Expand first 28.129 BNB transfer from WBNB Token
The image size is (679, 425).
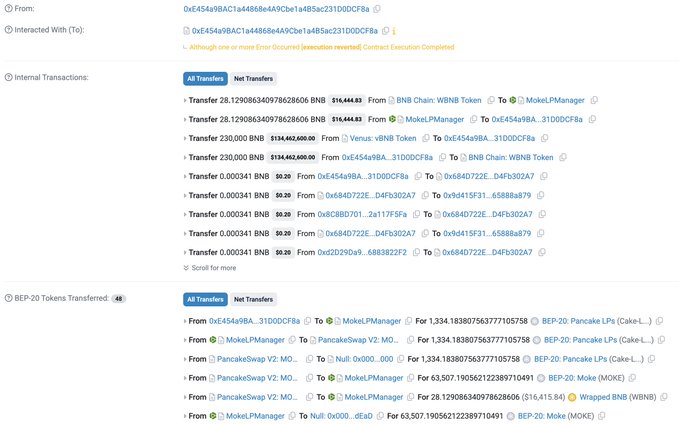185,100
